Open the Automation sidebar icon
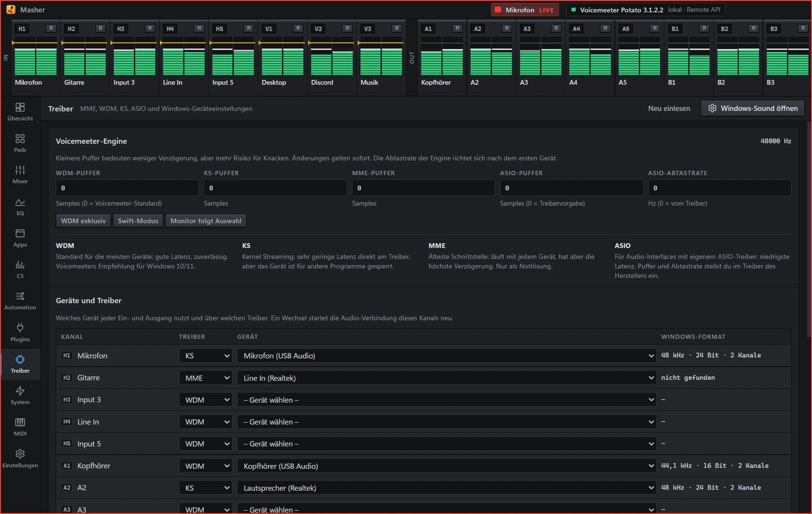 point(20,301)
